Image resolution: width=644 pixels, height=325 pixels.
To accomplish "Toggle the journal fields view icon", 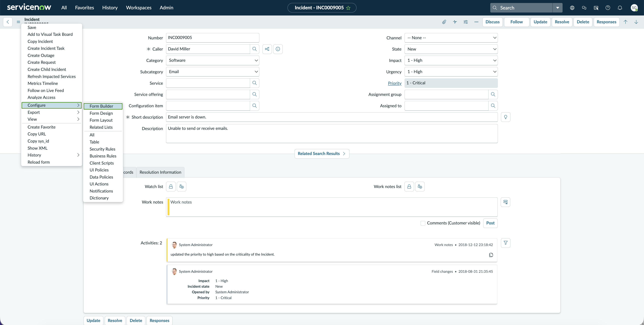I will (x=506, y=202).
